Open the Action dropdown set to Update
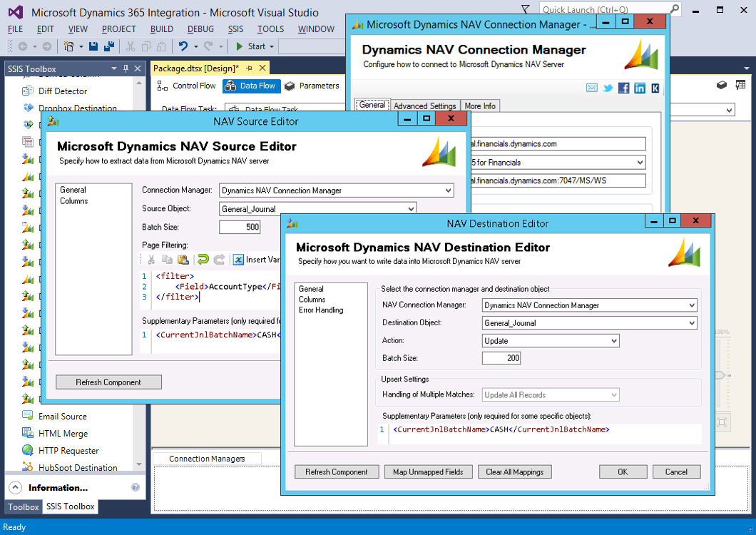Viewport: 756px width, 535px height. (x=614, y=341)
